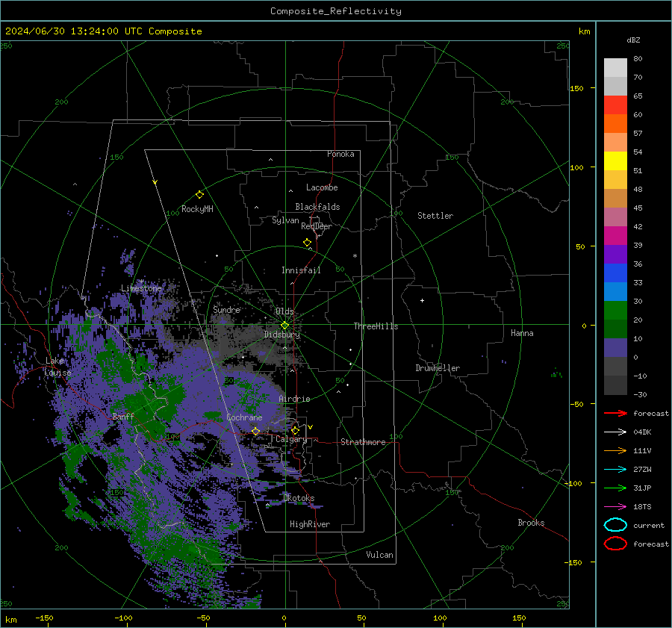Click the Lake Louise map label
This screenshot has width=672, height=628.
tap(57, 367)
